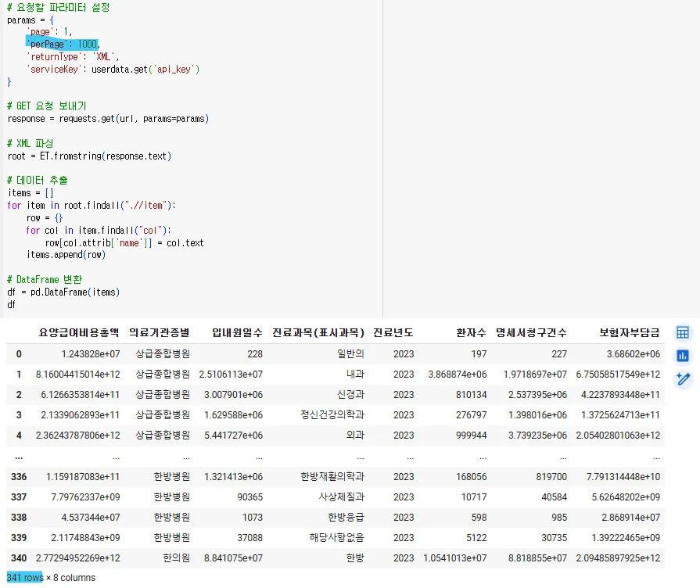Image resolution: width=700 pixels, height=588 pixels.
Task: Click the suggest charts bar icon
Action: coord(683,356)
